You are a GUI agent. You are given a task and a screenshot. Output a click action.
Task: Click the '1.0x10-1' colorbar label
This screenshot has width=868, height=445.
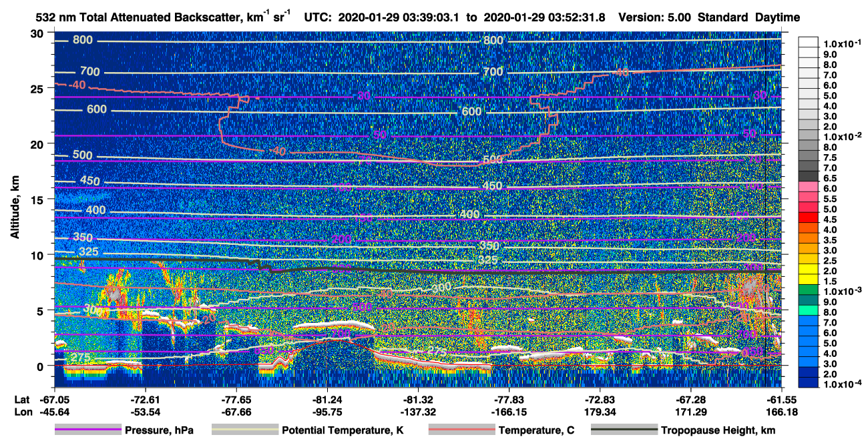click(x=844, y=43)
